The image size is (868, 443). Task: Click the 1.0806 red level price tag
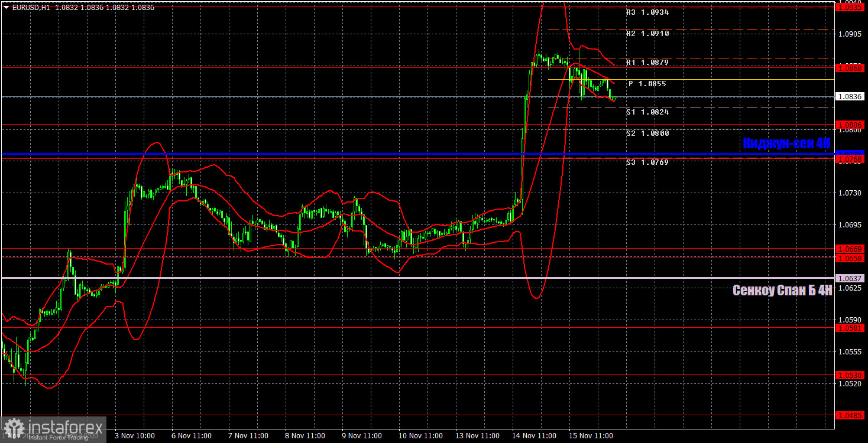point(850,125)
